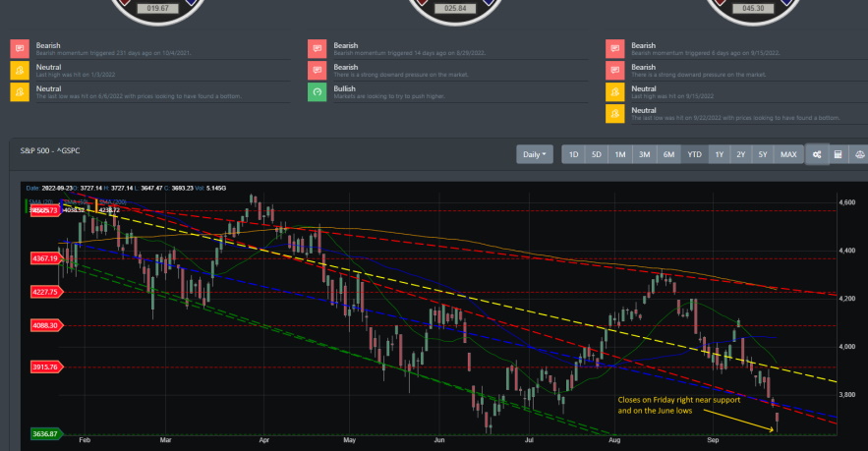Viewport: 868px width, 451px height.
Task: Click the 3636.87 green support level label
Action: pyautogui.click(x=46, y=434)
